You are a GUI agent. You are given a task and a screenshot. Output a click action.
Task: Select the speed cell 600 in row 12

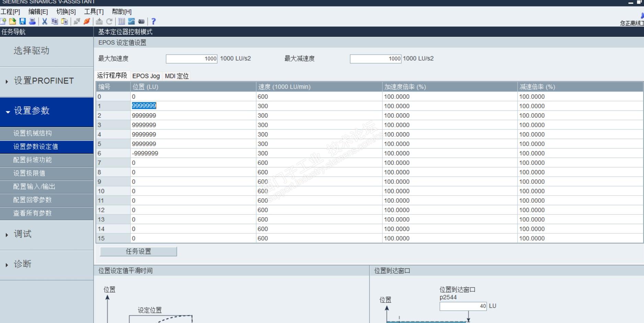[x=319, y=210]
